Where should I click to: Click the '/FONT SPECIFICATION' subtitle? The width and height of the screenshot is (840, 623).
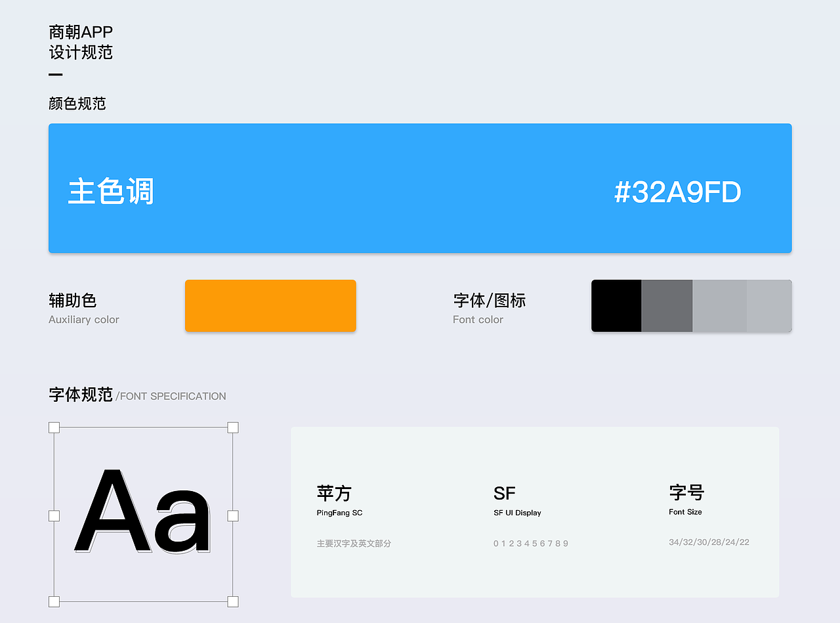coord(171,397)
